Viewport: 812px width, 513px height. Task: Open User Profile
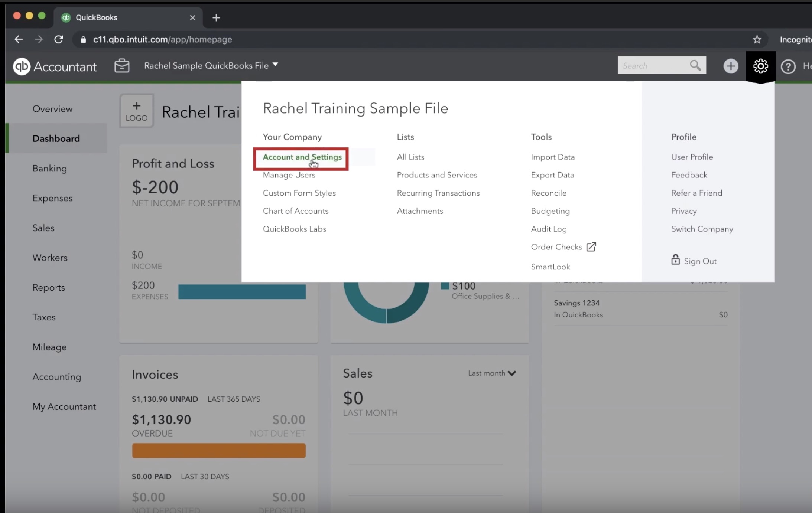(692, 157)
